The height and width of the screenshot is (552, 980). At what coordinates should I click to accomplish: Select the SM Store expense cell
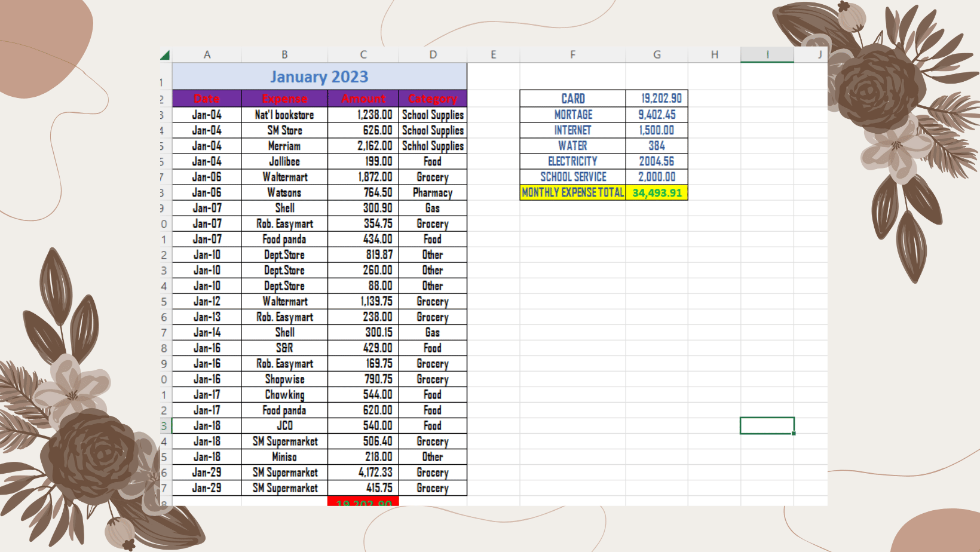(x=284, y=130)
